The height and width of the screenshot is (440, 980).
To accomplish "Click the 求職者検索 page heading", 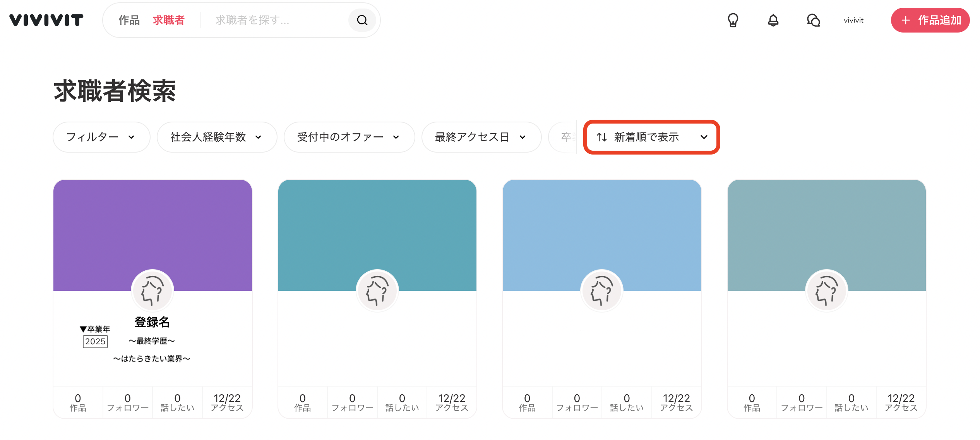I will (x=115, y=91).
